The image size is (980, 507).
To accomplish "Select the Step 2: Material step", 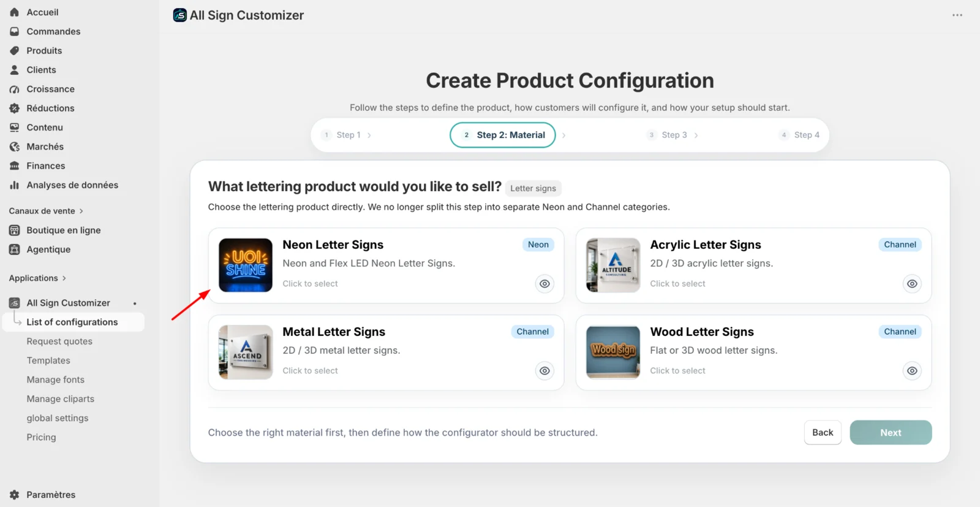I will click(503, 135).
